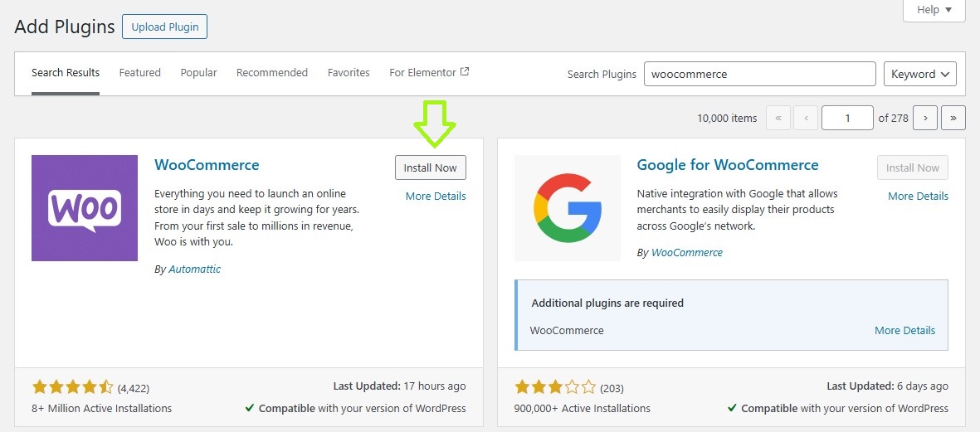The width and height of the screenshot is (980, 432).
Task: Open More Details for WooCommerce plugin
Action: [x=436, y=196]
